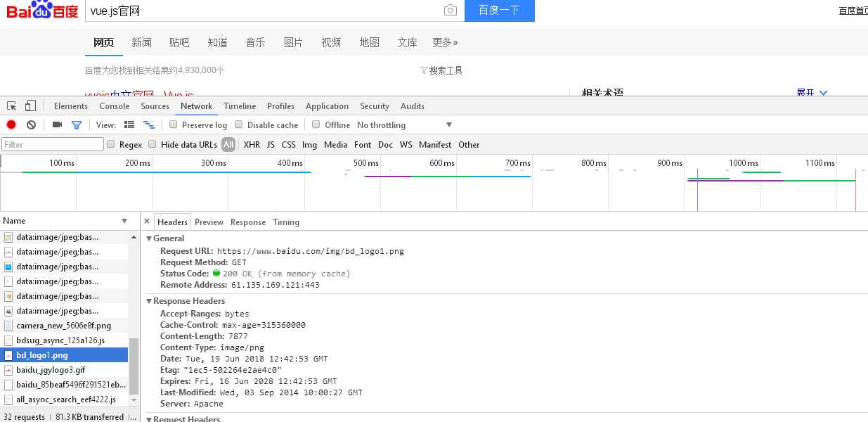The width and height of the screenshot is (868, 422).
Task: Switch to the Sources tab
Action: click(x=155, y=106)
